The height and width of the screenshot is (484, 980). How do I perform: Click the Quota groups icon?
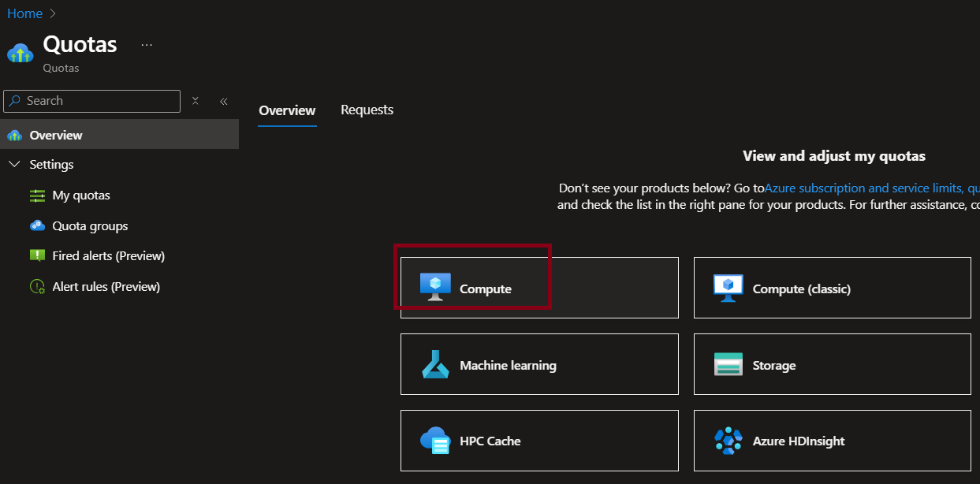click(38, 226)
